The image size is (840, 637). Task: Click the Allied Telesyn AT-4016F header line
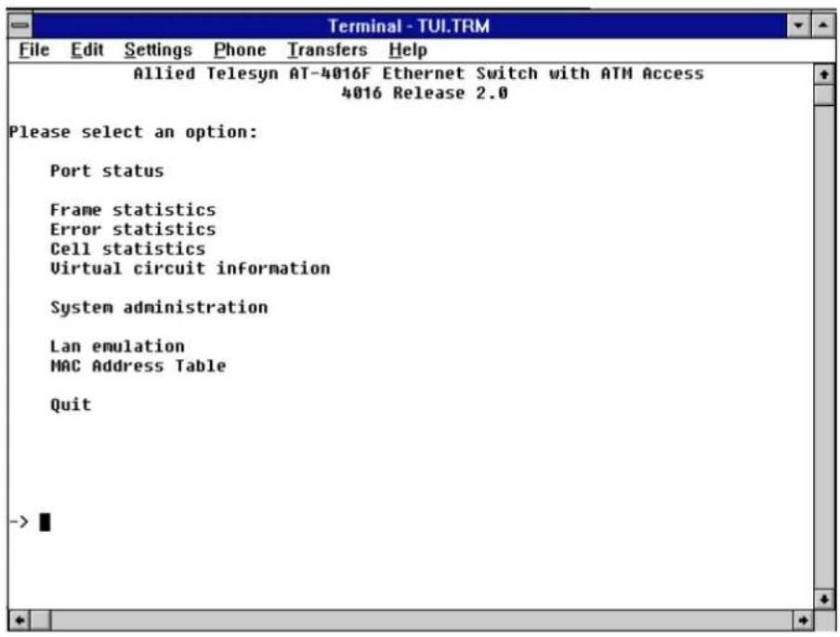418,73
